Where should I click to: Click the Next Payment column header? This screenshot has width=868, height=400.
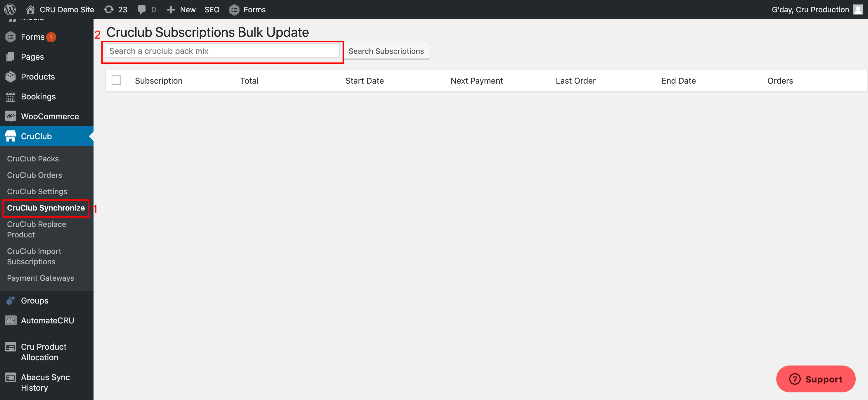click(476, 80)
